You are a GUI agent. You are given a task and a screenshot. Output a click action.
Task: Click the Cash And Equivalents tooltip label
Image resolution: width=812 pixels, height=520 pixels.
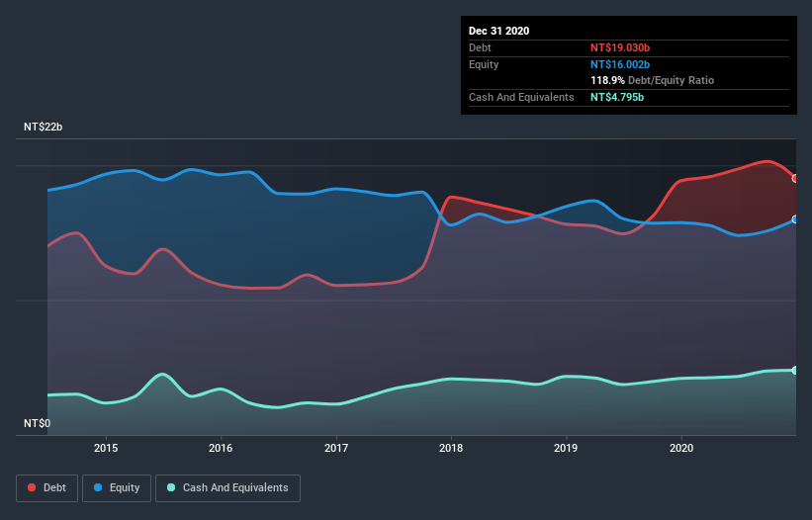coord(521,97)
